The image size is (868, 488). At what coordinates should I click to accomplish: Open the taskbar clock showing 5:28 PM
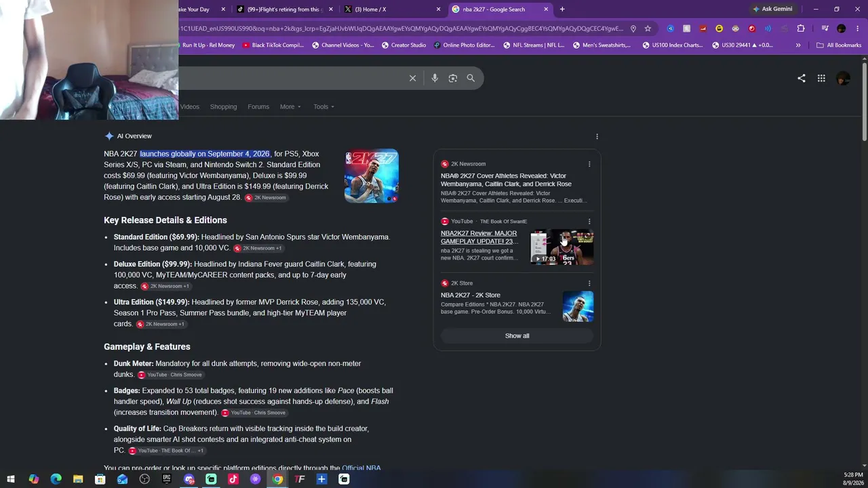(x=853, y=479)
